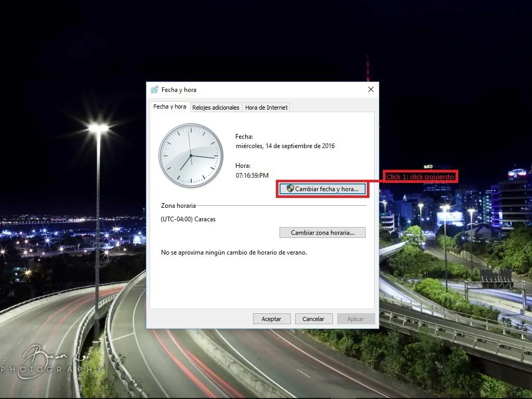The width and height of the screenshot is (532, 399).
Task: Click the Cambiar zona horaria button
Action: (x=322, y=233)
